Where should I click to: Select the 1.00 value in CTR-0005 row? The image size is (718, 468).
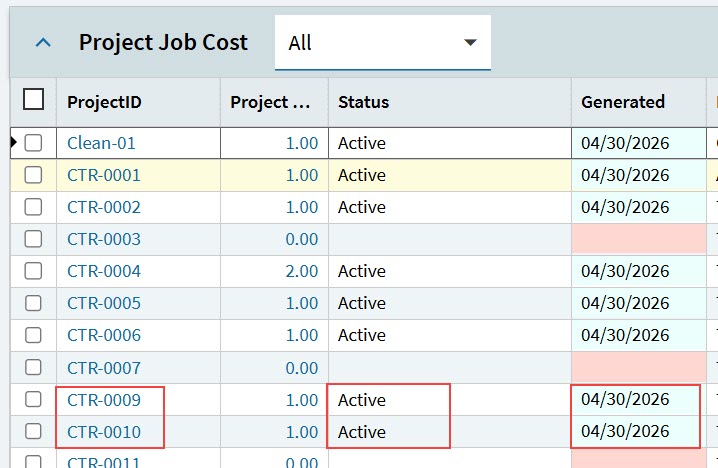click(302, 303)
